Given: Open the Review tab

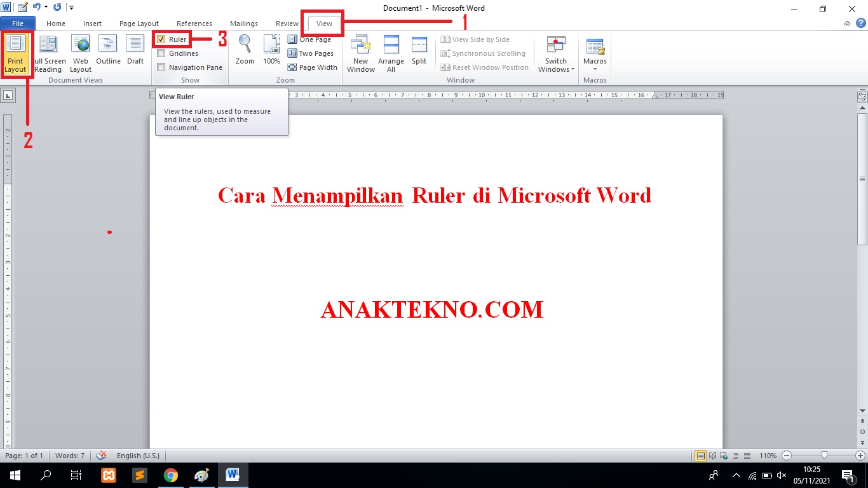Looking at the screenshot, I should coord(287,24).
